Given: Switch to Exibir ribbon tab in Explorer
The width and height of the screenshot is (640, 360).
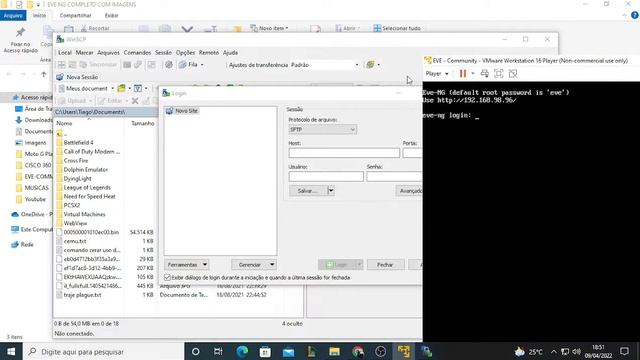Looking at the screenshot, I should pos(111,15).
